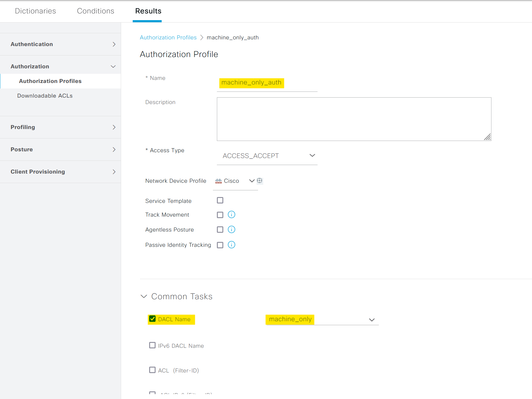Open the Access Type dropdown
This screenshot has height=399, width=532.
[x=312, y=155]
